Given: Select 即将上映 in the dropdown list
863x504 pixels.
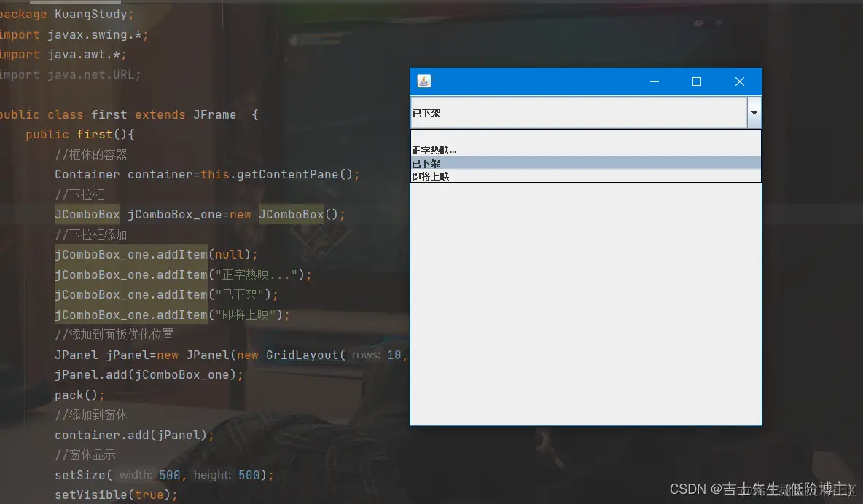Looking at the screenshot, I should [x=585, y=176].
